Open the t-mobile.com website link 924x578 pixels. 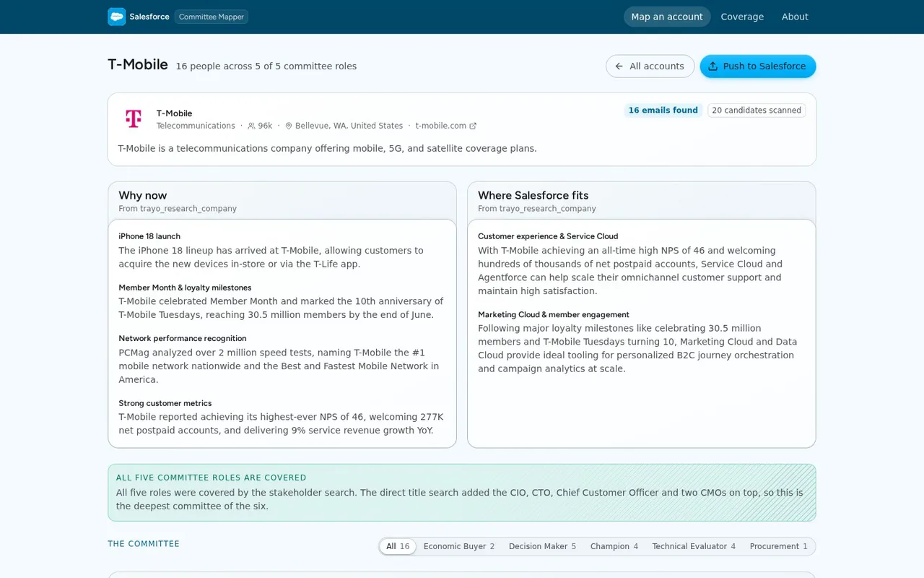point(445,126)
